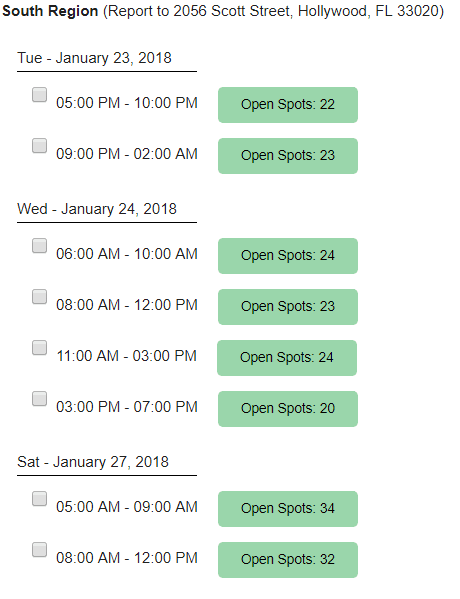Click Open Spots: 24 for 11:00 AM shift
Viewport: 460px width, 599px height.
coord(287,358)
